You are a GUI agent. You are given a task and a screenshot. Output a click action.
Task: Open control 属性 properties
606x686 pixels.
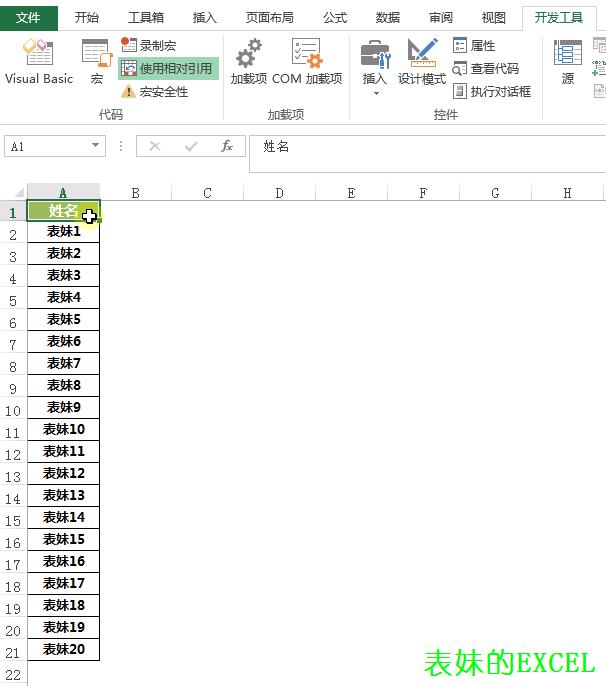(x=474, y=45)
